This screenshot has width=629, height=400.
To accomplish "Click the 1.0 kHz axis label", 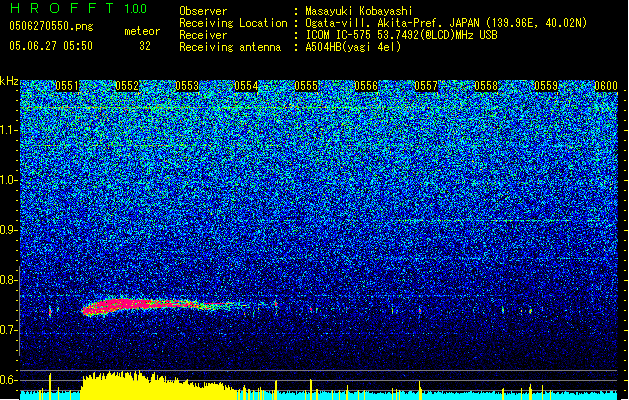I will click(x=9, y=180).
